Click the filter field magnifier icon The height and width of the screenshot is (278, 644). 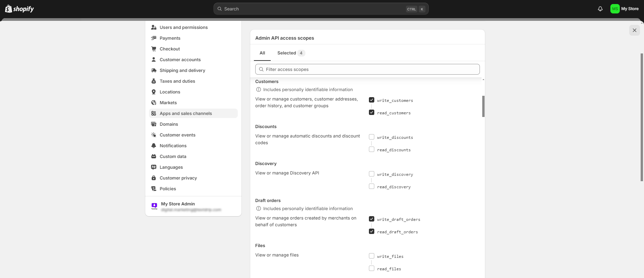click(261, 69)
